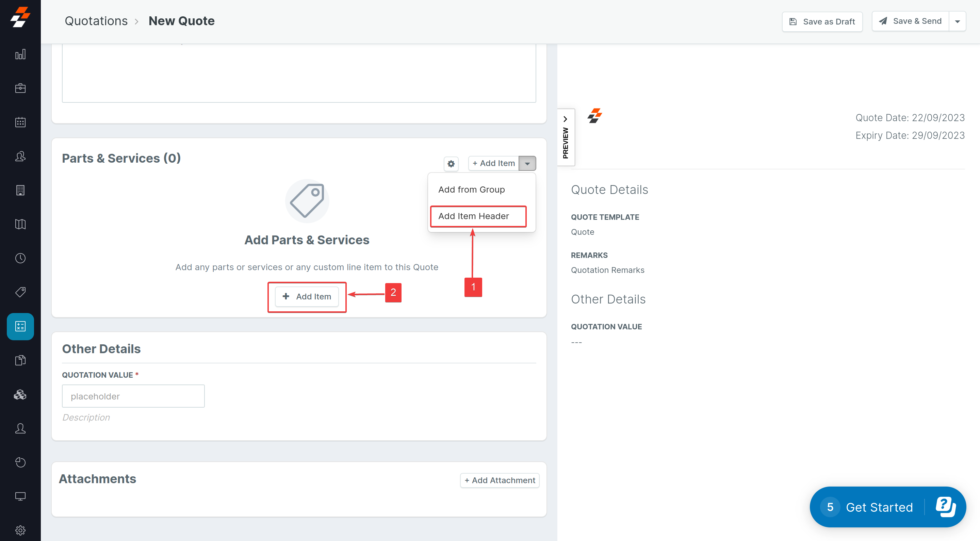Toggle the Add Item dropdown arrow
The image size is (980, 541).
click(x=527, y=164)
